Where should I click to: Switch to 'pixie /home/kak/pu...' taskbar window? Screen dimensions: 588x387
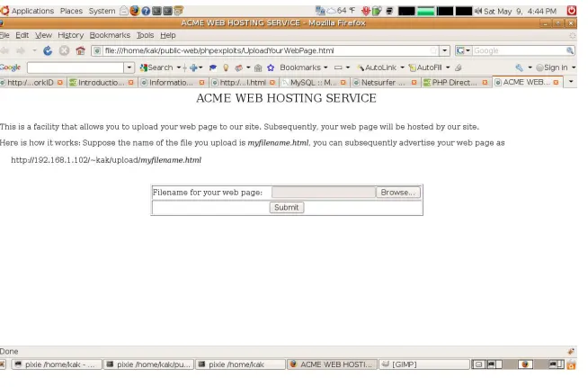point(148,364)
